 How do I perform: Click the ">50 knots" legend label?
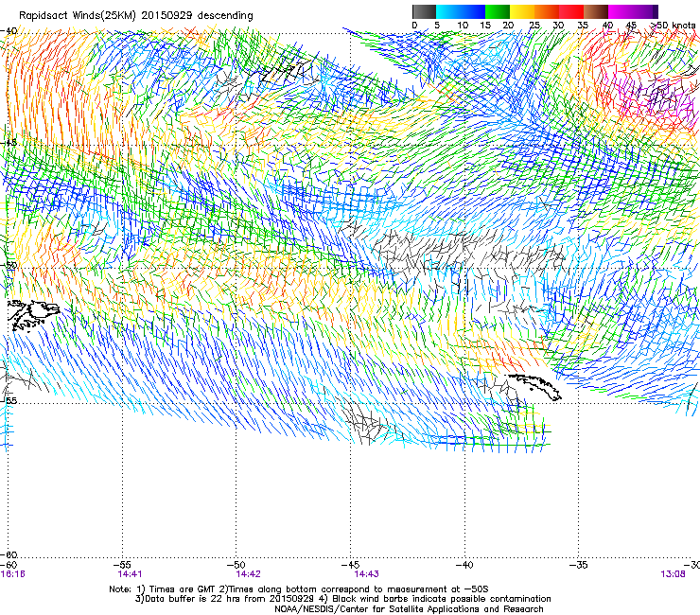673,26
